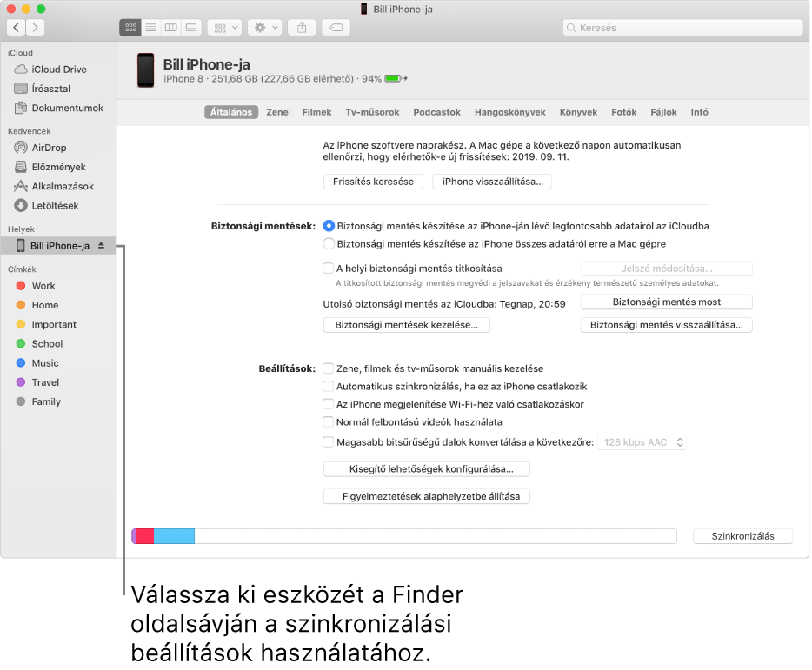The image size is (812, 670).
Task: Click blue segment of storage bar
Action: [x=174, y=536]
